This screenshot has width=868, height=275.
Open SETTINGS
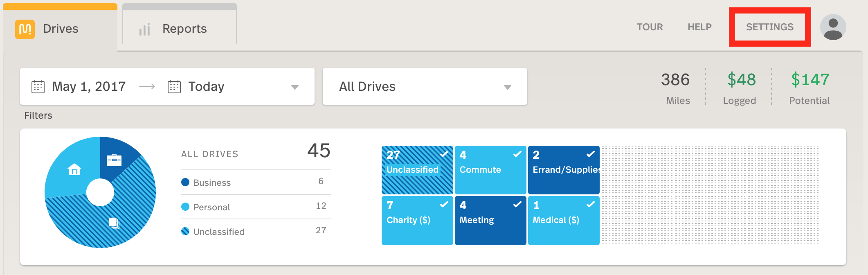pos(770,27)
